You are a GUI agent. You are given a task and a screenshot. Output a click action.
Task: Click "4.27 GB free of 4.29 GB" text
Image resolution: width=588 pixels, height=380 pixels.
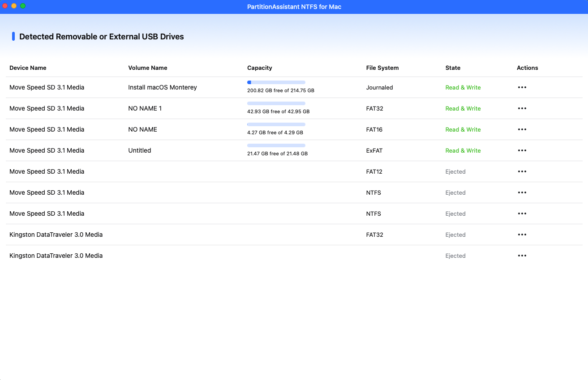[x=275, y=132]
